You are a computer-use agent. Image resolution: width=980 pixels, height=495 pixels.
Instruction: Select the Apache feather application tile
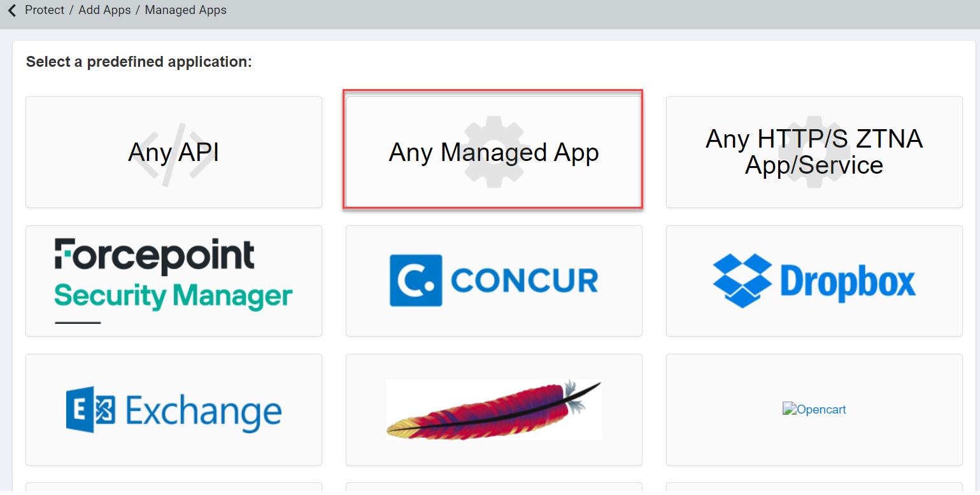pos(493,409)
